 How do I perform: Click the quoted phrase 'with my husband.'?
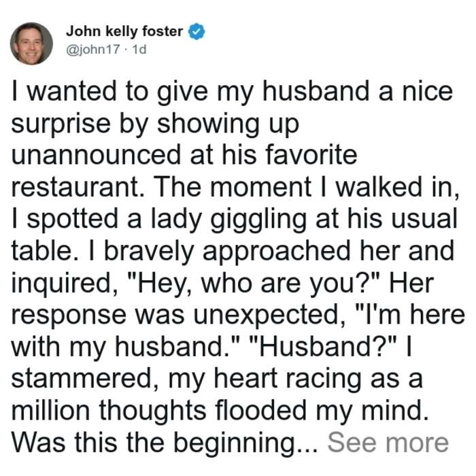[126, 347]
